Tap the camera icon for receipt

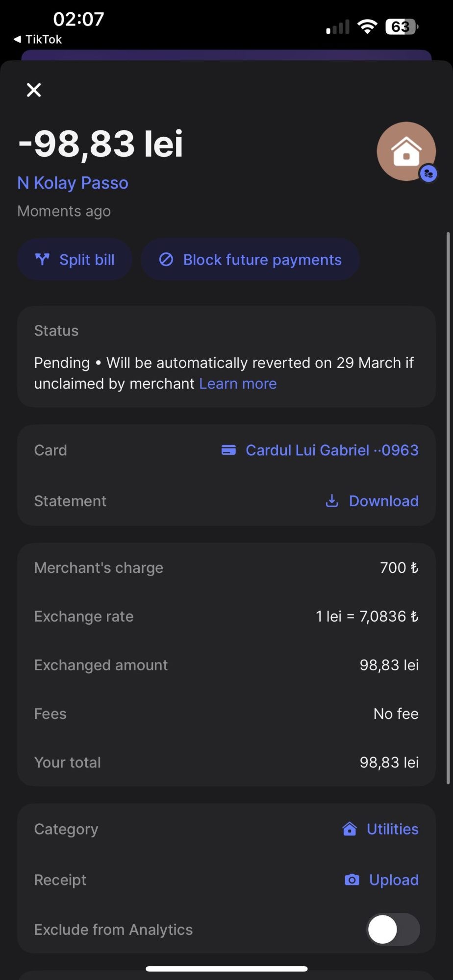pyautogui.click(x=352, y=880)
